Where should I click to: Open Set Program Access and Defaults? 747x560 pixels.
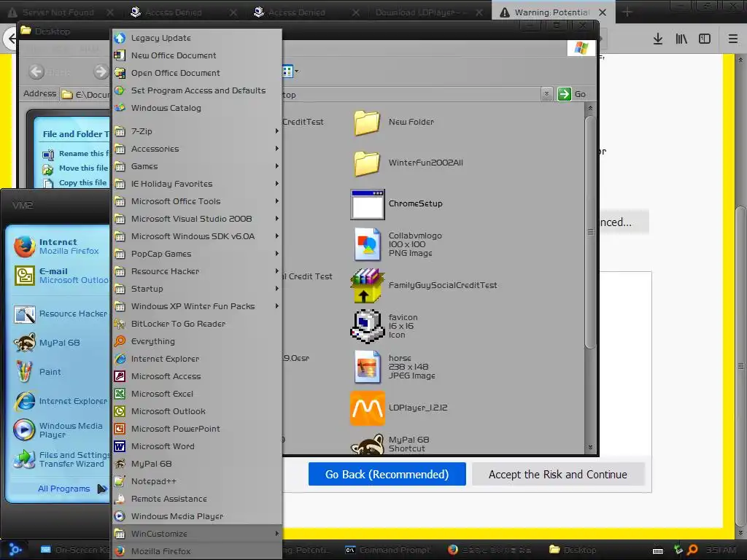(x=197, y=90)
